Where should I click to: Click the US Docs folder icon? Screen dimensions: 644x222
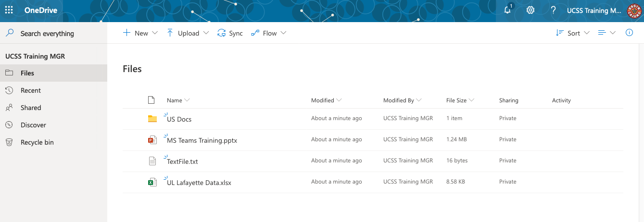click(x=152, y=119)
